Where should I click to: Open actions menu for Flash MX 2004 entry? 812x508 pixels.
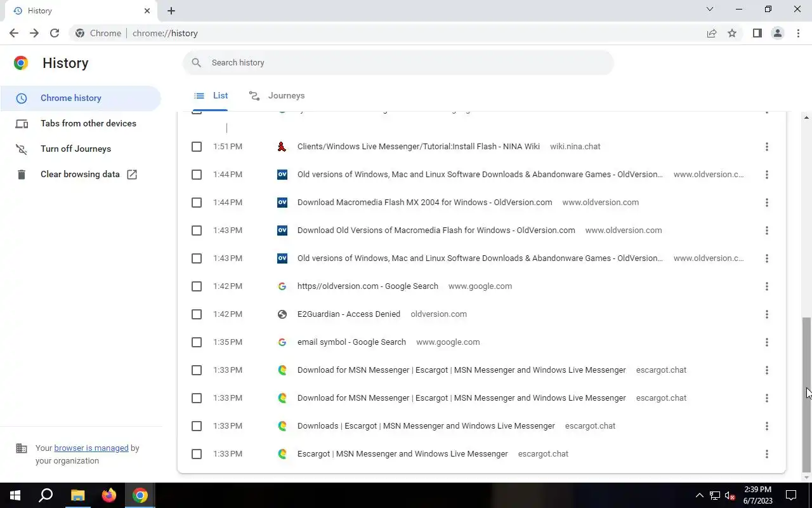coord(766,203)
